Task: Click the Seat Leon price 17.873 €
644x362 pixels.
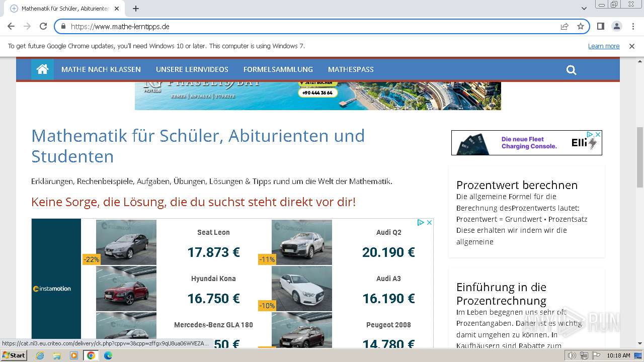Action: point(213,252)
